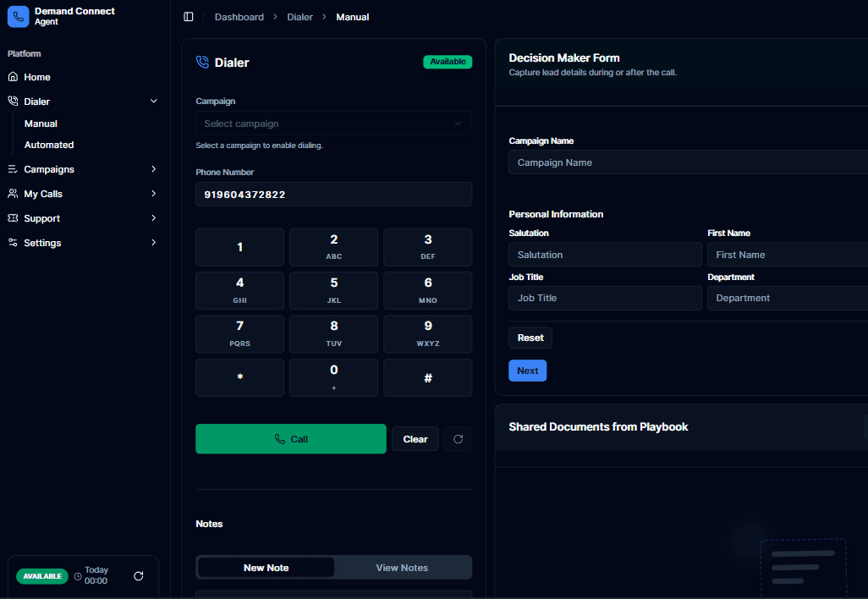Open the Dashboard breadcrumb link
This screenshot has height=599, width=868.
pos(239,17)
